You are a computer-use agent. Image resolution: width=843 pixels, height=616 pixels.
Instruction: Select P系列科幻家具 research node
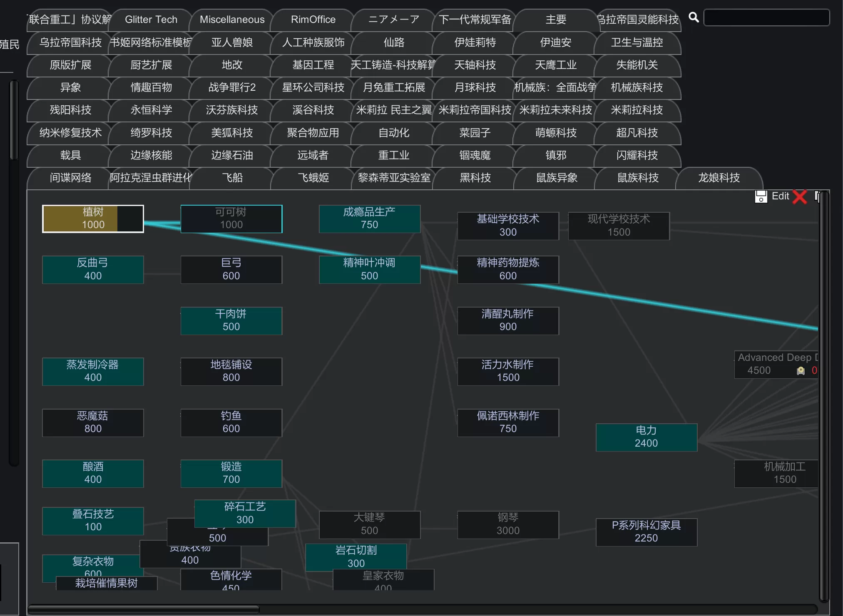(x=646, y=532)
